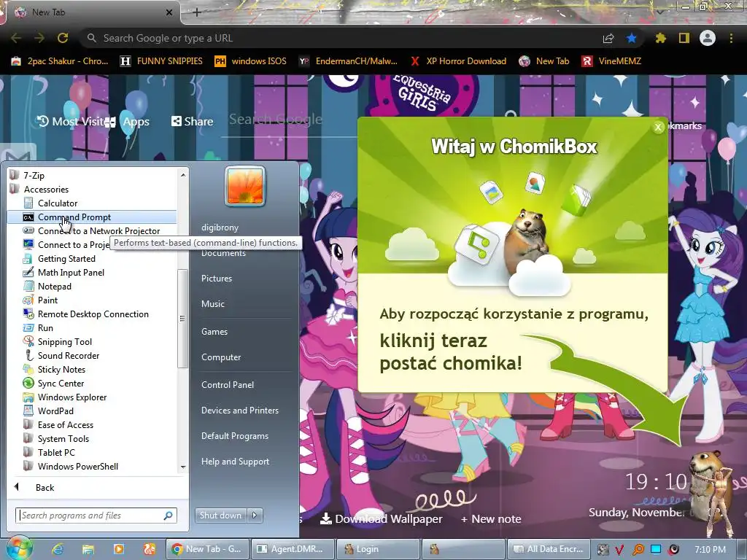Open the Shut down options arrow
This screenshot has height=560, width=747.
255,516
